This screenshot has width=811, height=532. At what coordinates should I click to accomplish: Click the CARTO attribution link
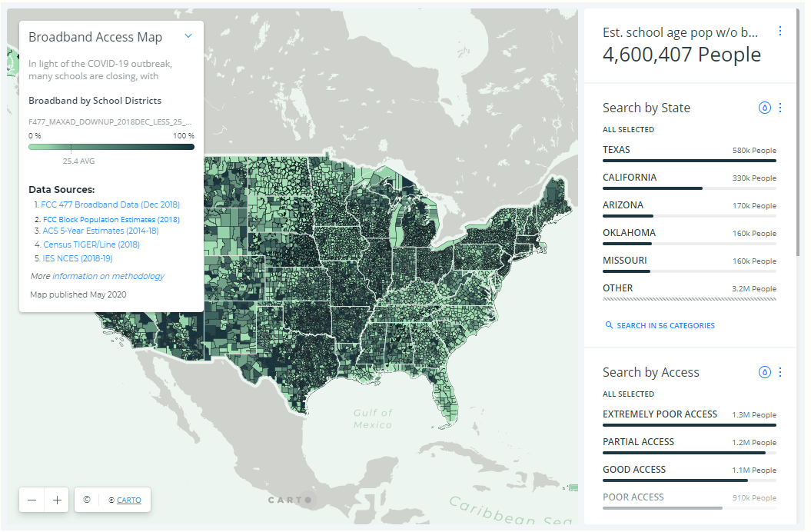[x=129, y=500]
